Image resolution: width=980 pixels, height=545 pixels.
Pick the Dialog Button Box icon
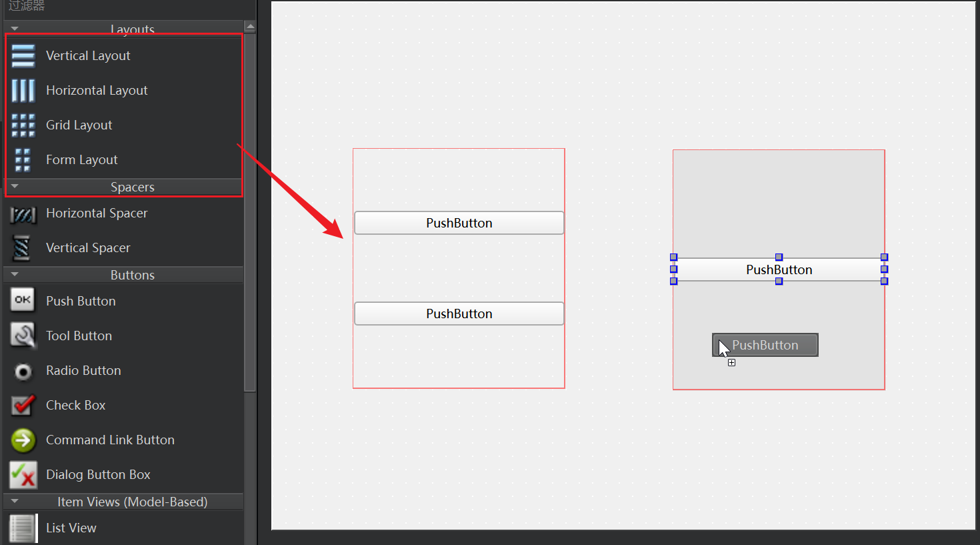(23, 475)
